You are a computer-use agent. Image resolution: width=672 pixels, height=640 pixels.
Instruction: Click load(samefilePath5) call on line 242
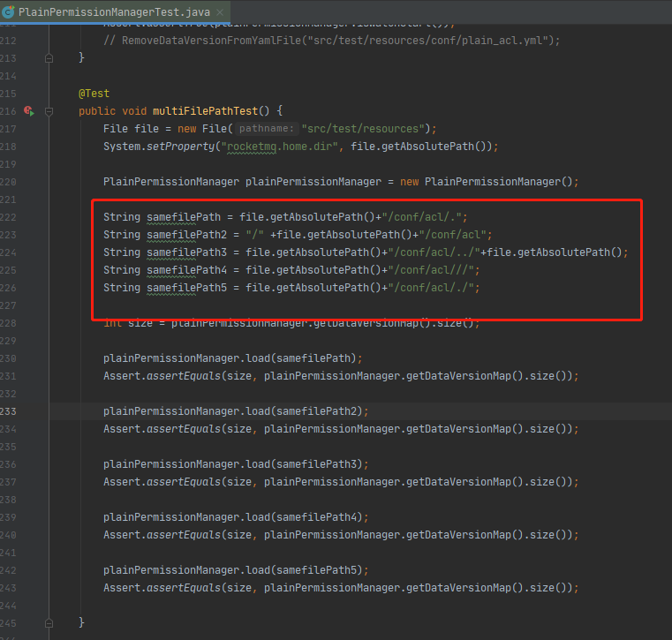pos(304,570)
